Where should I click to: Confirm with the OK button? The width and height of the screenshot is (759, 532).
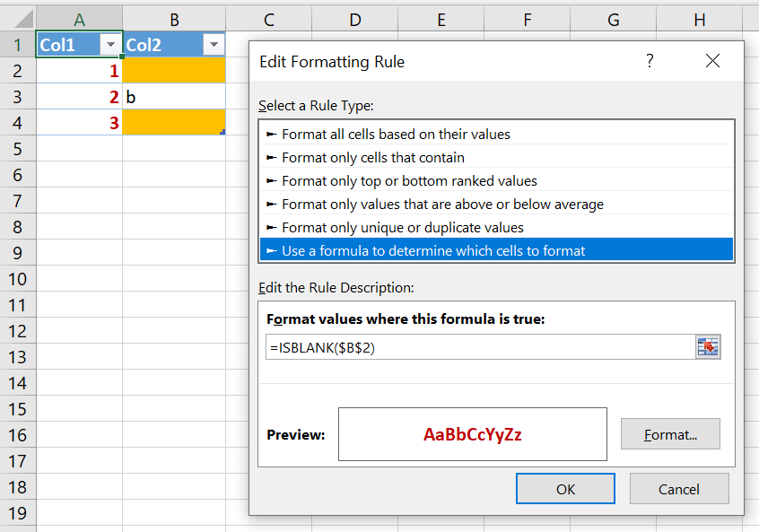tap(565, 488)
